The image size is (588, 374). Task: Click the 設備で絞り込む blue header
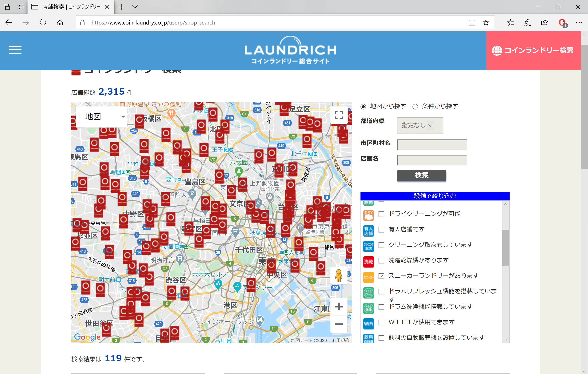coord(435,196)
